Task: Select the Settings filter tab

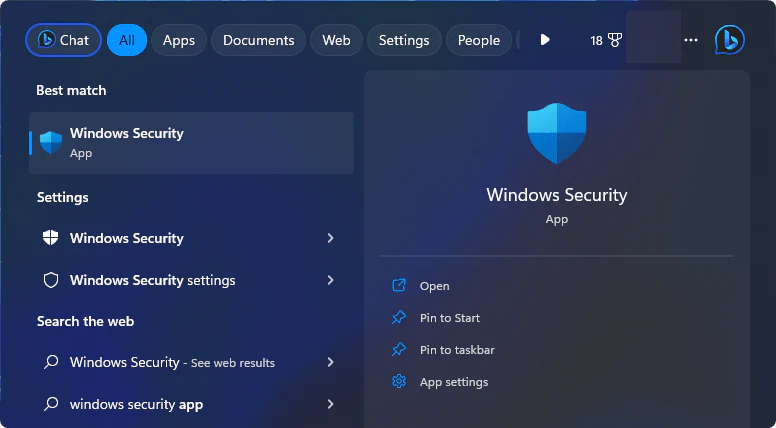Action: [404, 40]
